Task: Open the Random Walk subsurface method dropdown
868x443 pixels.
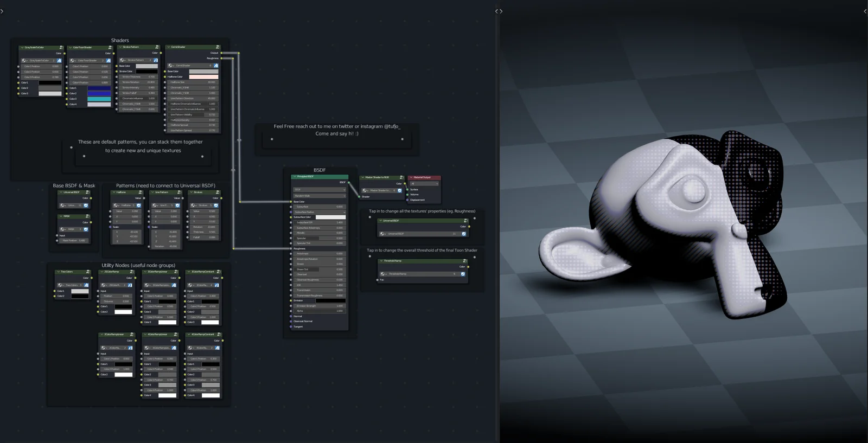Action: pos(320,196)
